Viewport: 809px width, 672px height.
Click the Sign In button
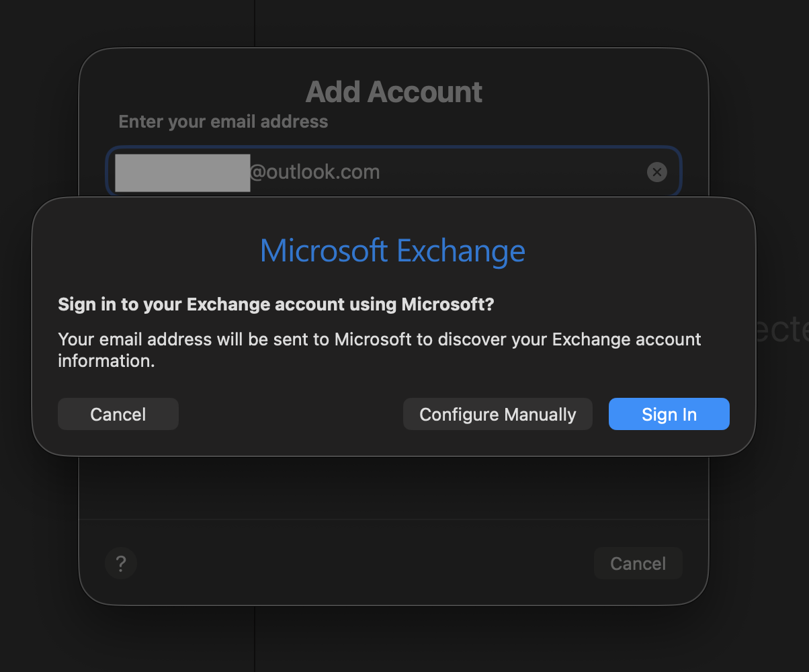click(669, 414)
